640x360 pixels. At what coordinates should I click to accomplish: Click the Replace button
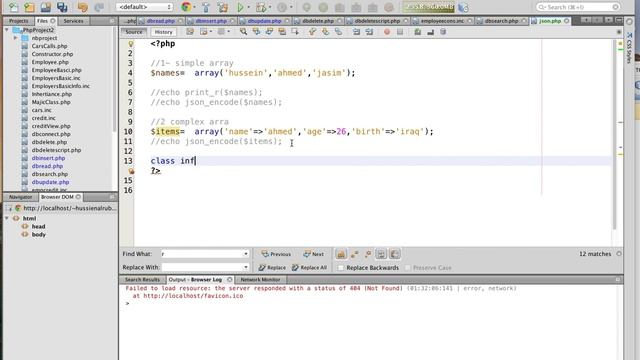coord(272,268)
